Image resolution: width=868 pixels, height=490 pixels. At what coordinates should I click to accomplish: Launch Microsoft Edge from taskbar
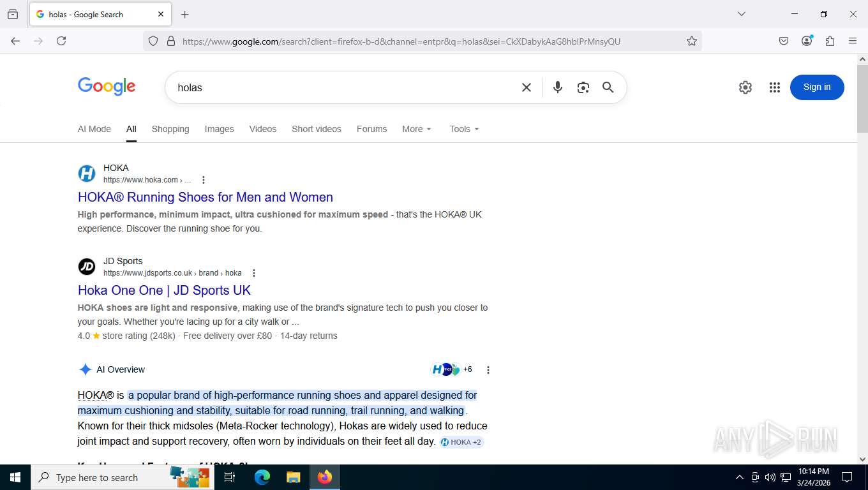262,477
